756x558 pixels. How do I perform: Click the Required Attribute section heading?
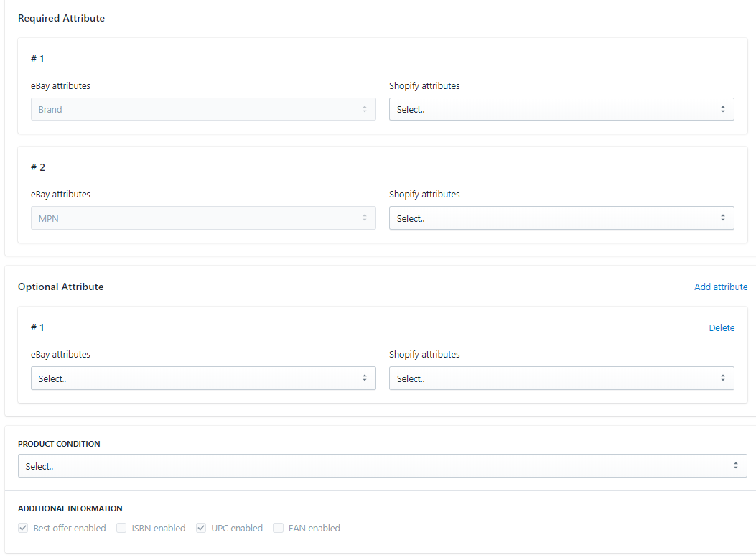(61, 18)
